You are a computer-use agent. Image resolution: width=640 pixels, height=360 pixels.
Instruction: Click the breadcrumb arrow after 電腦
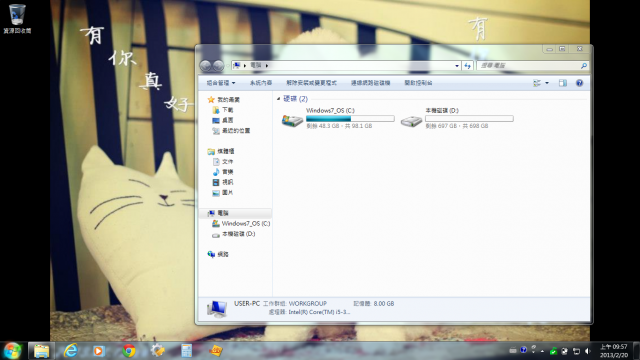267,65
